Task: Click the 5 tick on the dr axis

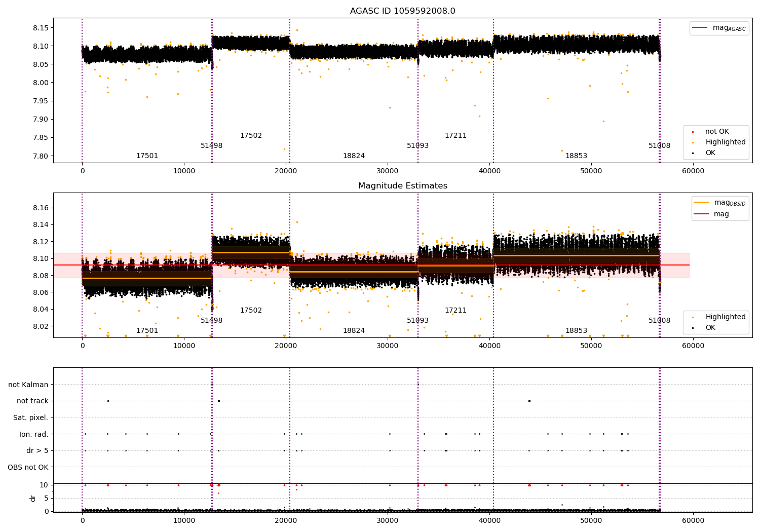Action: coord(47,498)
